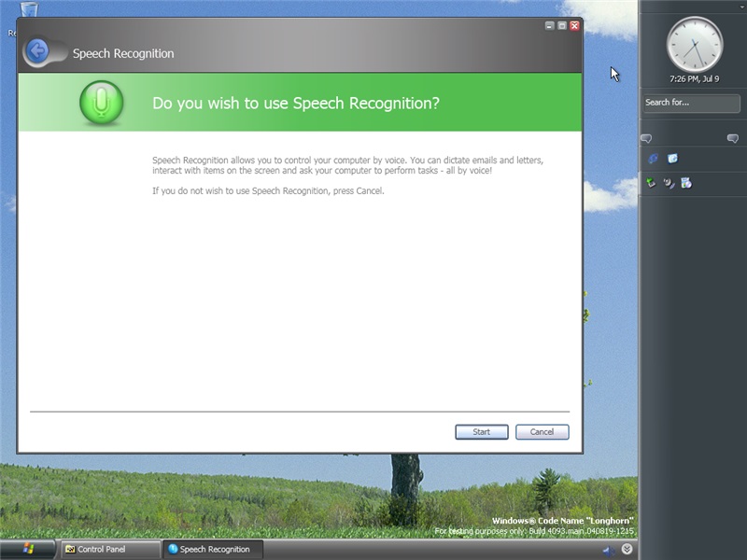
Task: Cancel the Speech Recognition wizard
Action: pos(543,432)
